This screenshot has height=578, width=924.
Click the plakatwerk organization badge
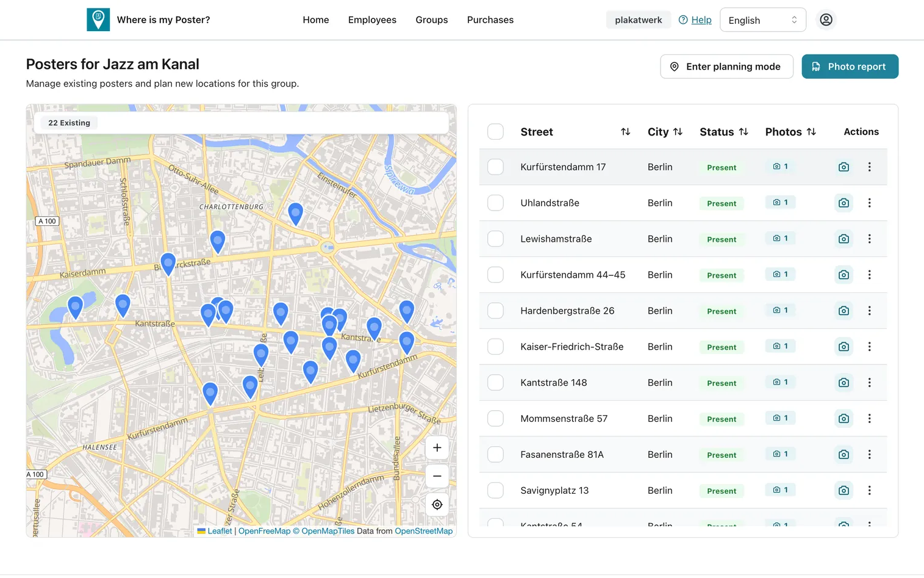pyautogui.click(x=638, y=20)
